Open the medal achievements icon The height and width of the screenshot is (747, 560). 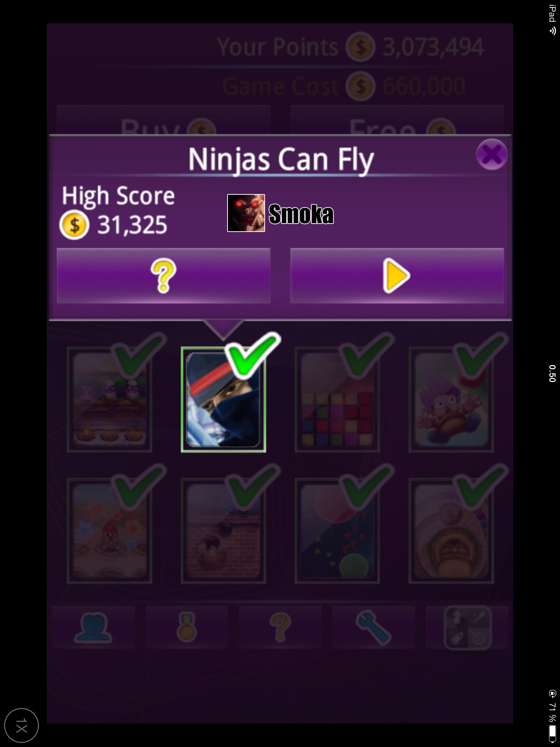coord(187,627)
